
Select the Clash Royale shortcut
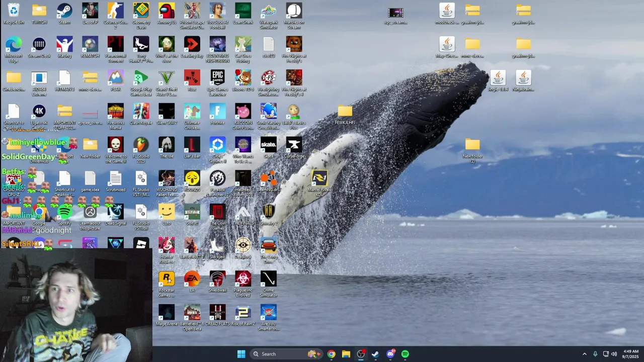tap(141, 114)
